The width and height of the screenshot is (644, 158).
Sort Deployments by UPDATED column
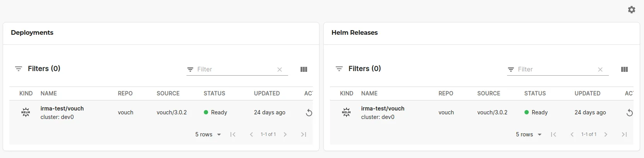pyautogui.click(x=267, y=93)
